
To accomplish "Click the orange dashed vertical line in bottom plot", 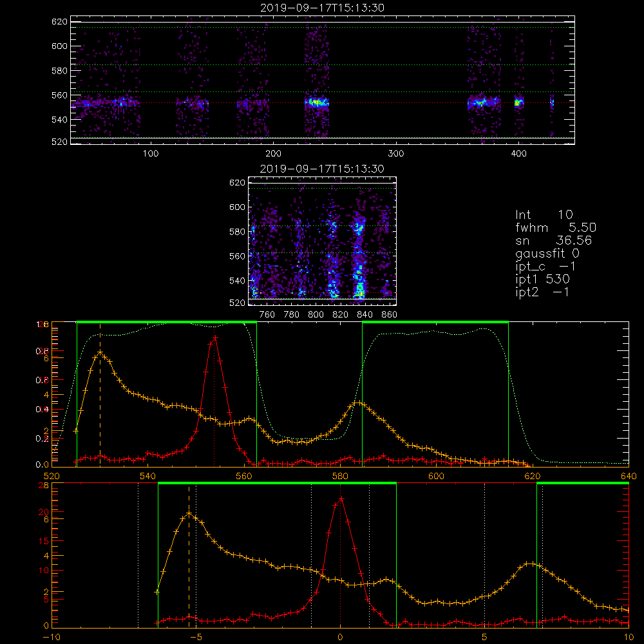I will [189, 556].
